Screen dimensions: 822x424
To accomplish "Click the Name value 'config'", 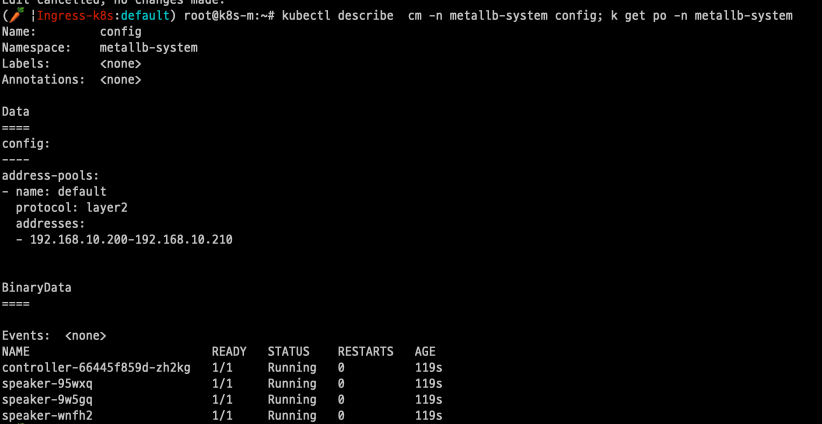I will point(121,32).
